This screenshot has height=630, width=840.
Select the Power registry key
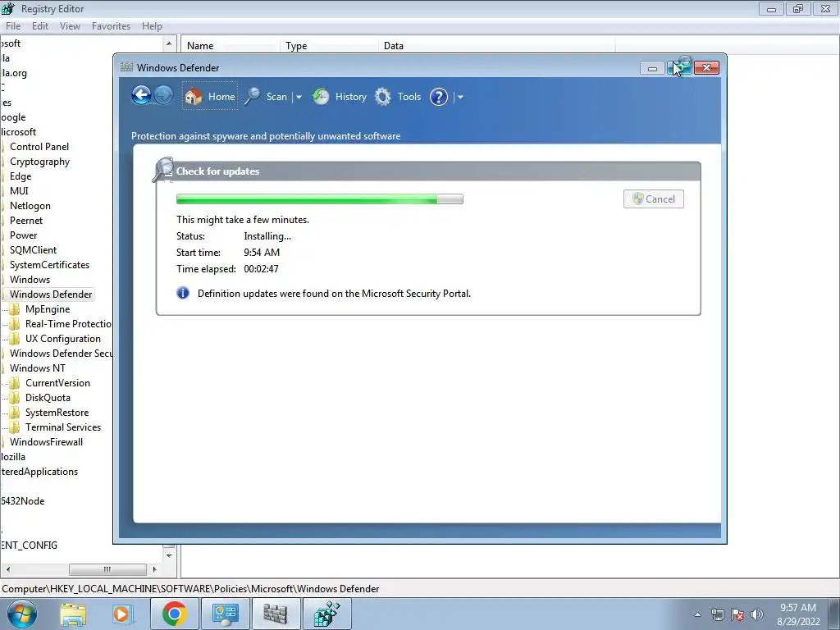23,235
